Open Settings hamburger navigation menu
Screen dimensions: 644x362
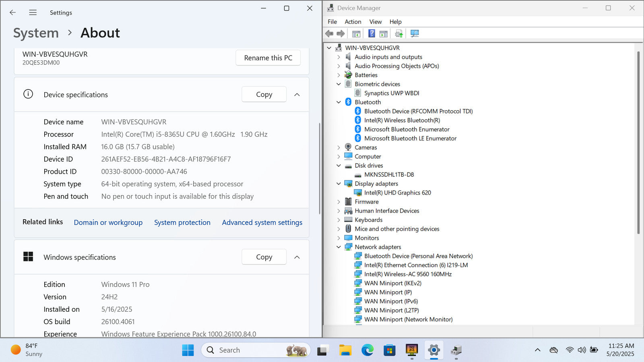coord(33,12)
